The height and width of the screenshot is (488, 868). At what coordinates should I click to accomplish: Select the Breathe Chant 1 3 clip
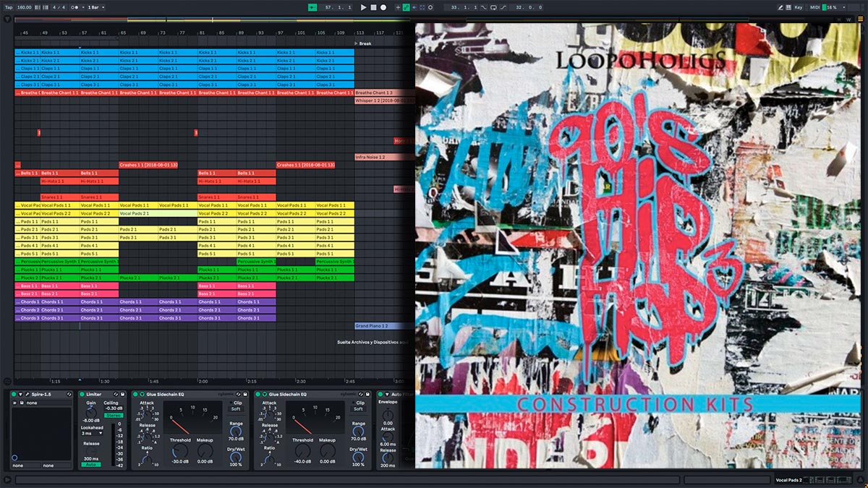pos(384,93)
